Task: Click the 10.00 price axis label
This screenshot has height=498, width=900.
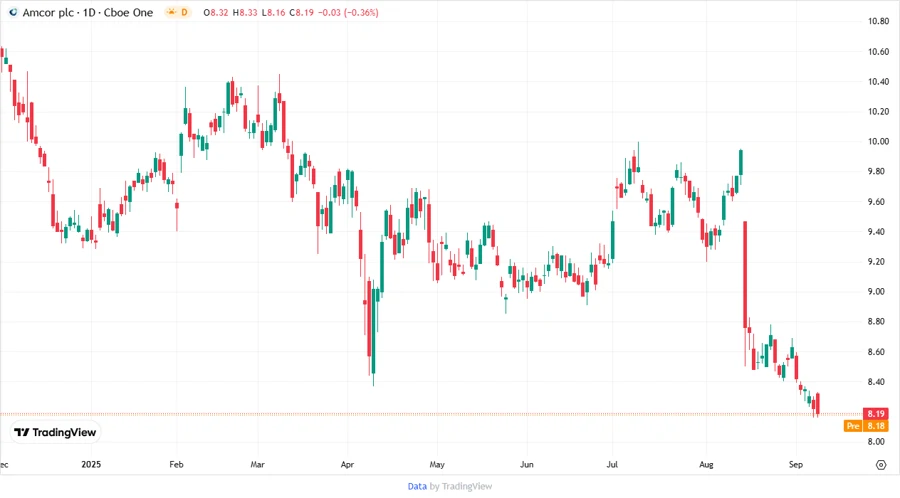Action: coord(878,142)
